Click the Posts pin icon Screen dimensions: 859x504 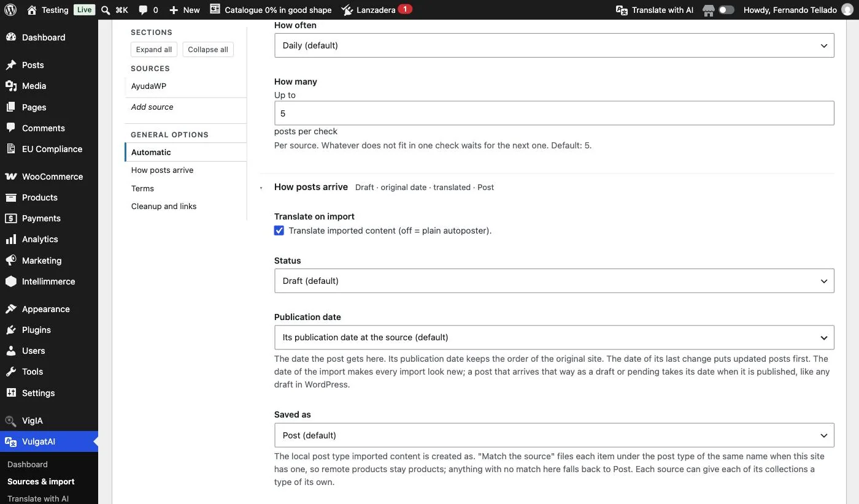11,65
